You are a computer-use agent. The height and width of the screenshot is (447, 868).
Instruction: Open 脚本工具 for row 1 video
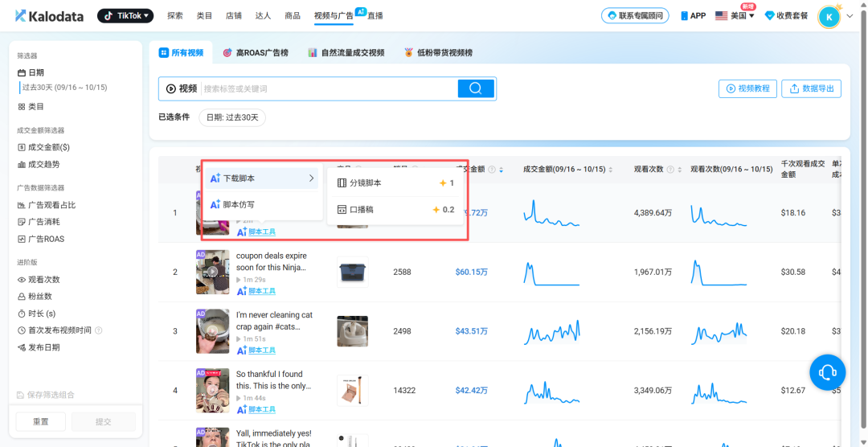(x=256, y=232)
